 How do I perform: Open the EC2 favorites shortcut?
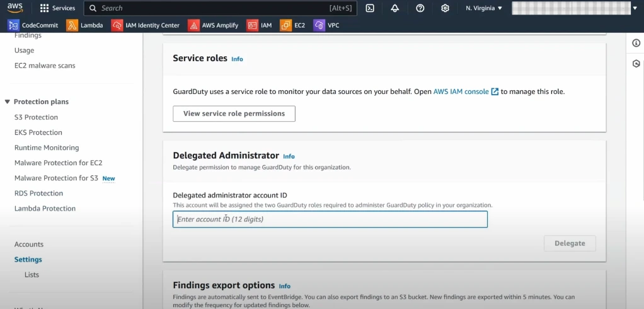293,25
